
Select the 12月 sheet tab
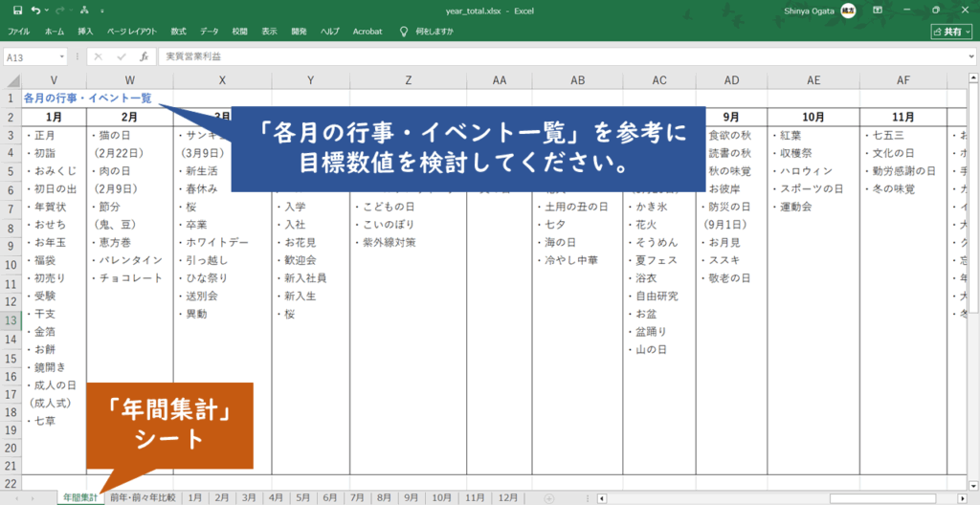tap(508, 497)
